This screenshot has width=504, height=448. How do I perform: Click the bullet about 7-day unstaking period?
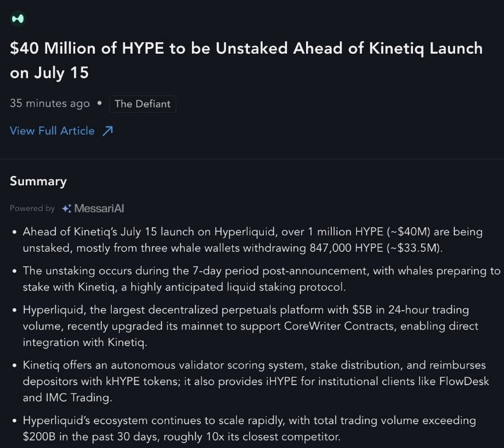[x=261, y=279]
